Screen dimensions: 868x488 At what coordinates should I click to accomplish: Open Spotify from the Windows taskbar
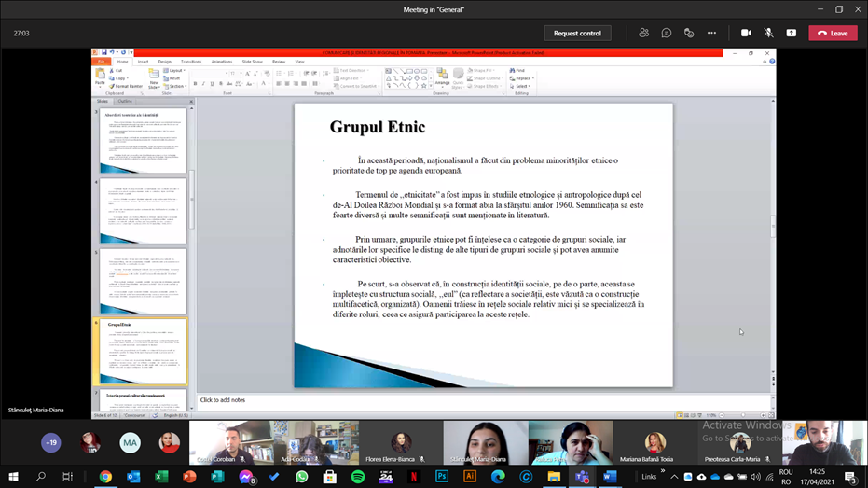358,477
